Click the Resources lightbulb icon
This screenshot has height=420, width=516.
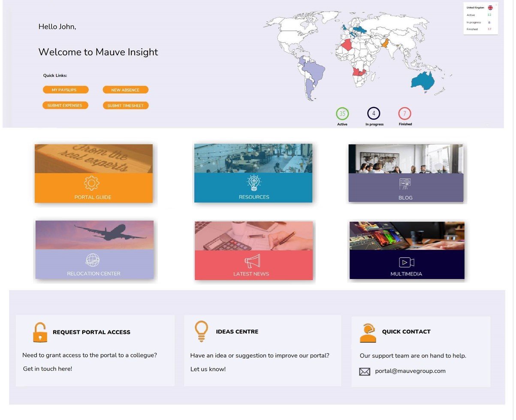(254, 183)
